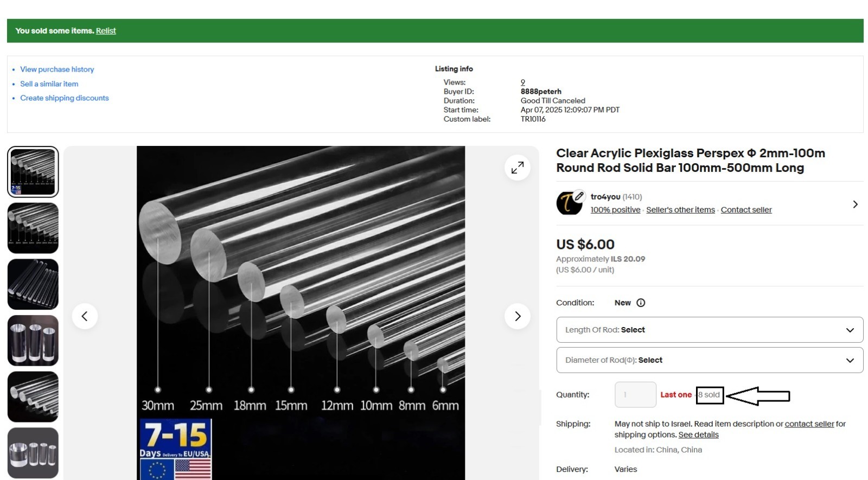Show condition info tooltip next to New
This screenshot has height=480, width=868.
click(641, 303)
